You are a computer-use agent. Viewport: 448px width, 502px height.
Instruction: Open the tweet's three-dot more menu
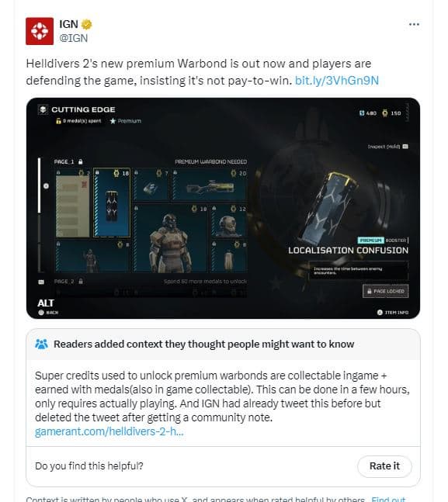point(414,24)
